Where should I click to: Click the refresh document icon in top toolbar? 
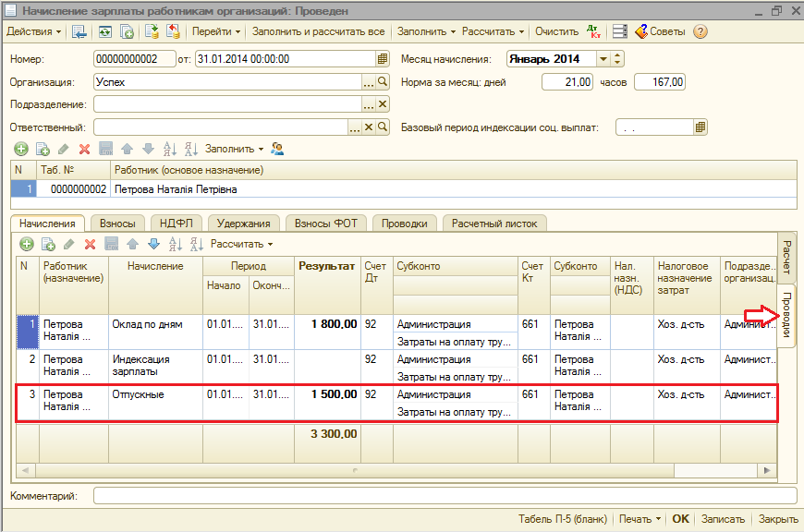105,31
